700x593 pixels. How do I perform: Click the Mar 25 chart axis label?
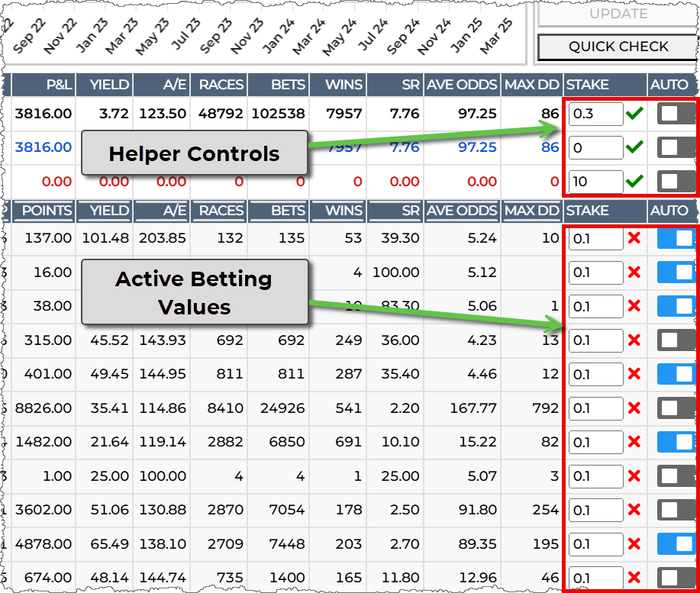[495, 37]
